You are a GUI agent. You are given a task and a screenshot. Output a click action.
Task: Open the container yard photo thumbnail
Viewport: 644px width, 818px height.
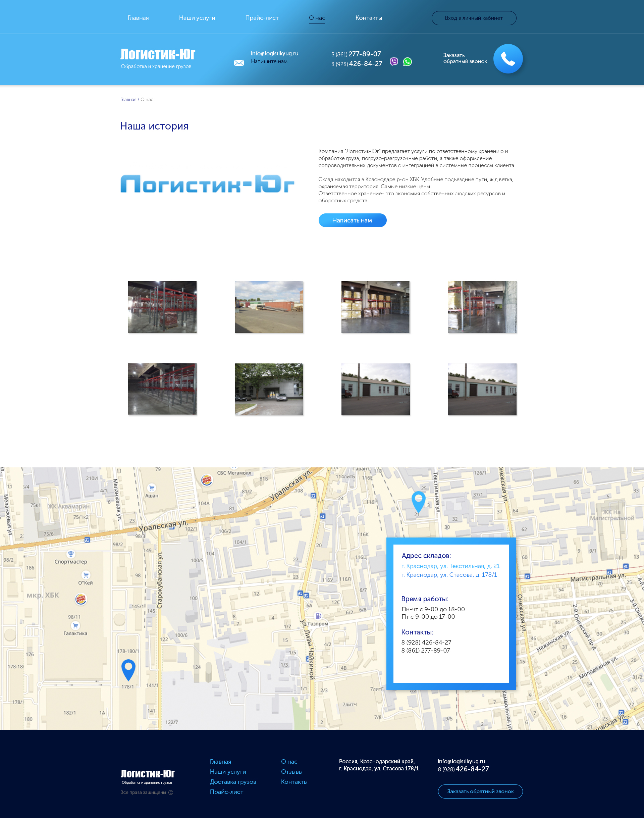(269, 307)
